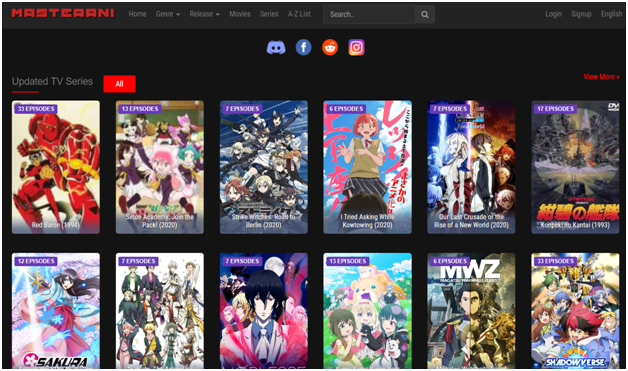Select the red All filter button

point(119,84)
